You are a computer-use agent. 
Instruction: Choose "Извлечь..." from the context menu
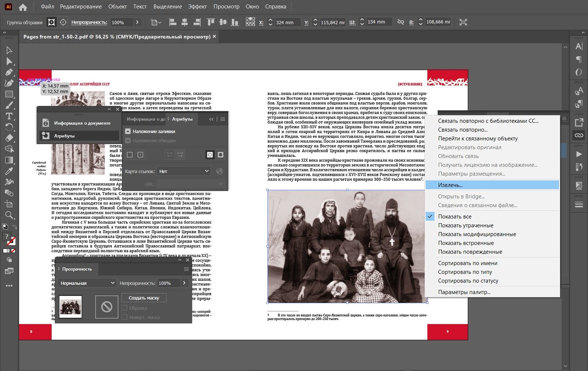pos(450,185)
